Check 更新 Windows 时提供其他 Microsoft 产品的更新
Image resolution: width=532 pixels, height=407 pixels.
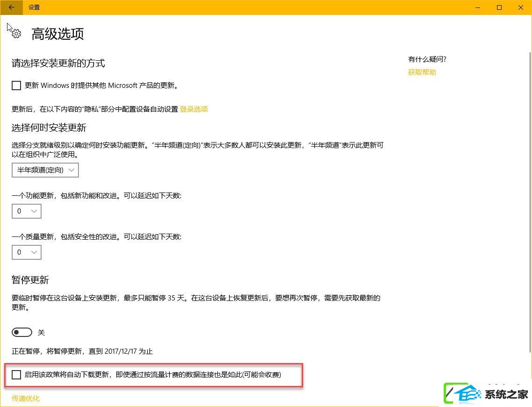pyautogui.click(x=16, y=85)
